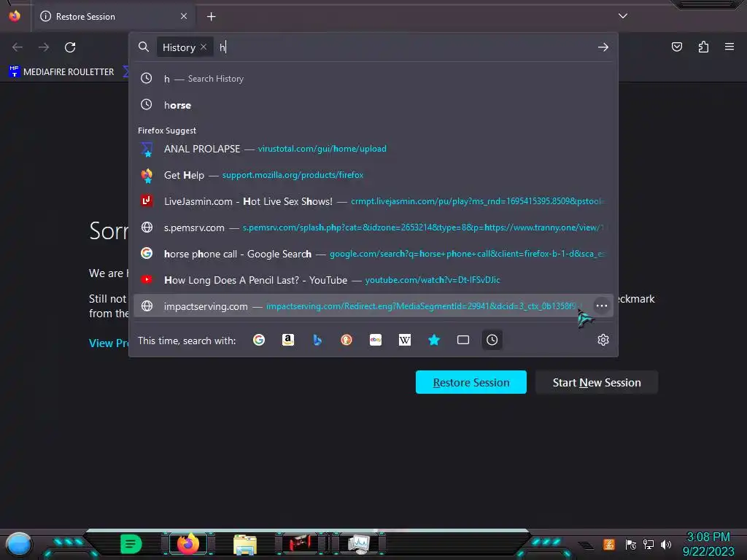Search with Bing one-off icon
The height and width of the screenshot is (560, 747).
(x=317, y=340)
